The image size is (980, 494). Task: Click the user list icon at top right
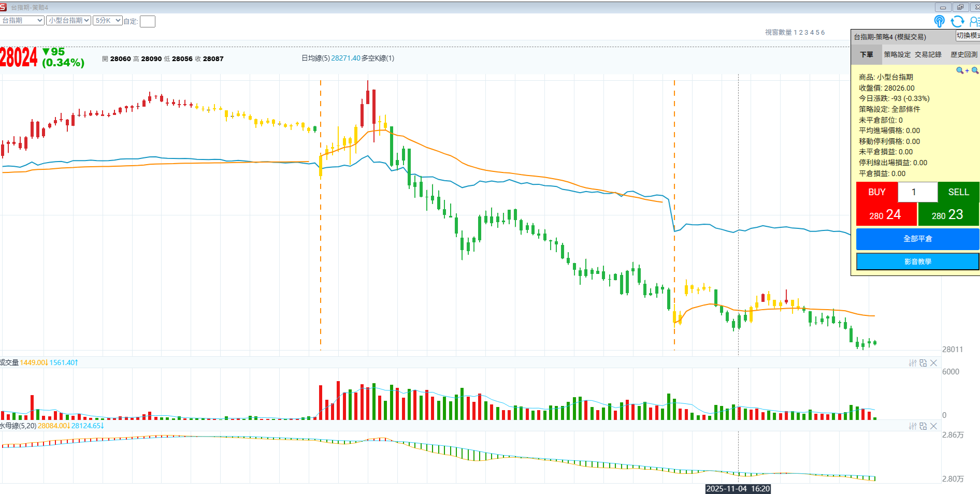click(x=974, y=21)
